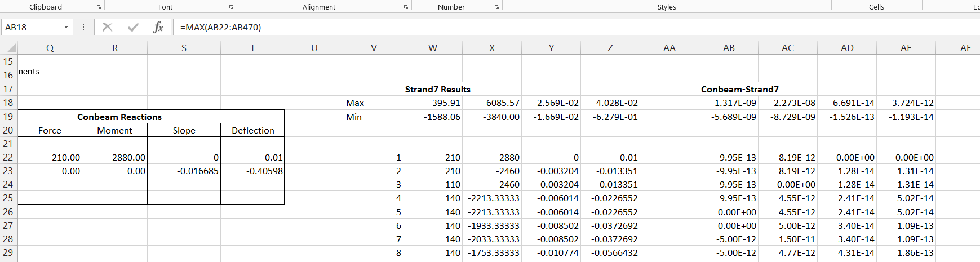Select row 22 header

[8, 157]
